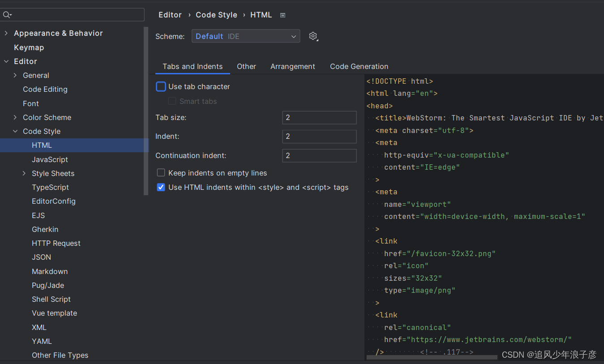Screen dimensions: 604x364
Task: Click "Code Style" in the breadcrumb path
Action: pos(216,15)
